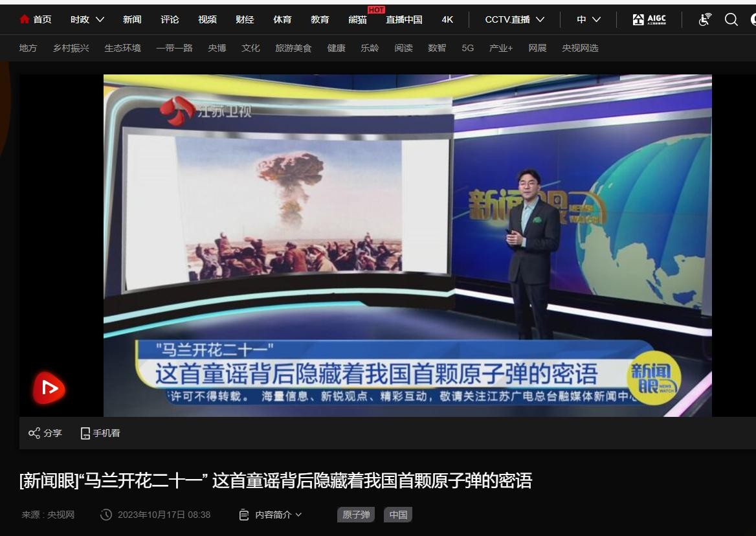Click the 内容简介 document icon
The height and width of the screenshot is (536, 756).
(244, 515)
